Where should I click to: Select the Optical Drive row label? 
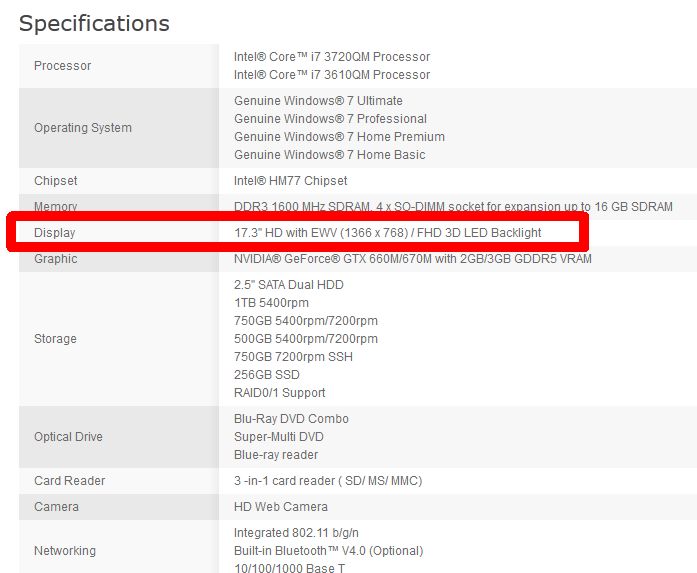coord(68,437)
